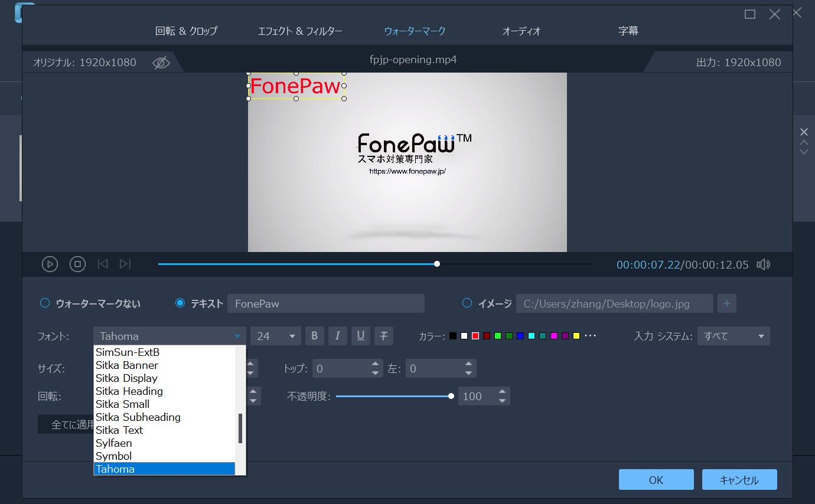Screen dimensions: 815x504
Task: Pick the purple color swatch
Action: click(565, 336)
